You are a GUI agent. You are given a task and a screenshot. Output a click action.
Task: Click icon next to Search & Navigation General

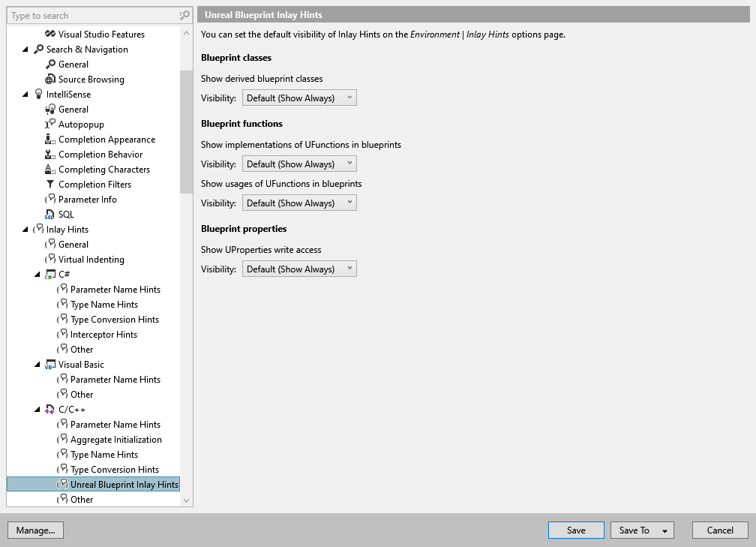point(50,65)
